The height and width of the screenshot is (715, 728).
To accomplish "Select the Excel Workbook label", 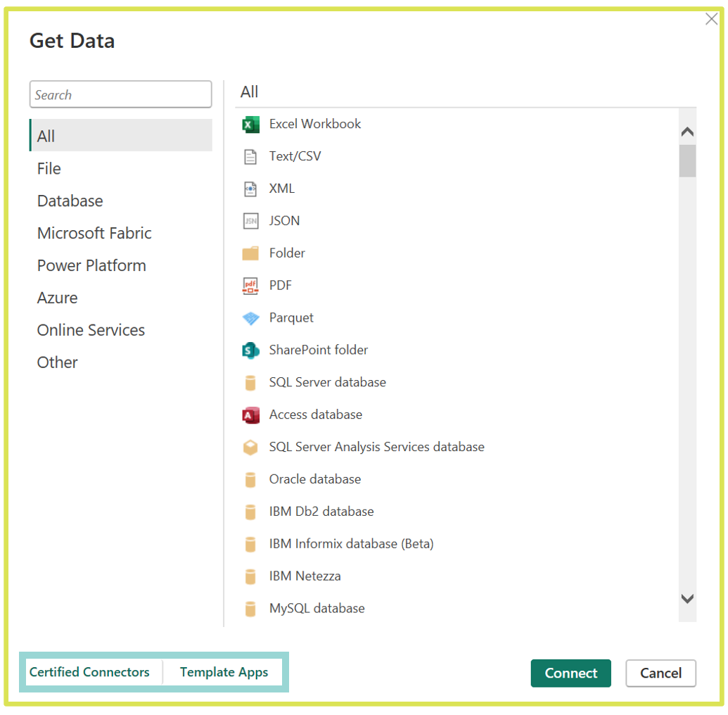I will [x=315, y=124].
